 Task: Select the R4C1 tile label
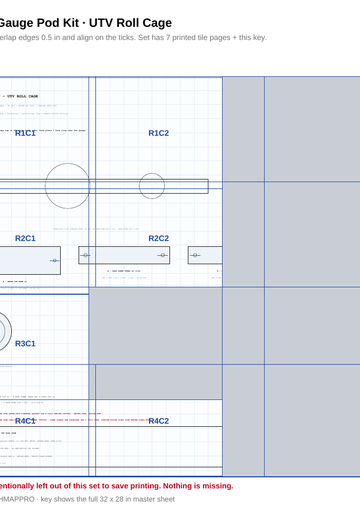(x=25, y=421)
